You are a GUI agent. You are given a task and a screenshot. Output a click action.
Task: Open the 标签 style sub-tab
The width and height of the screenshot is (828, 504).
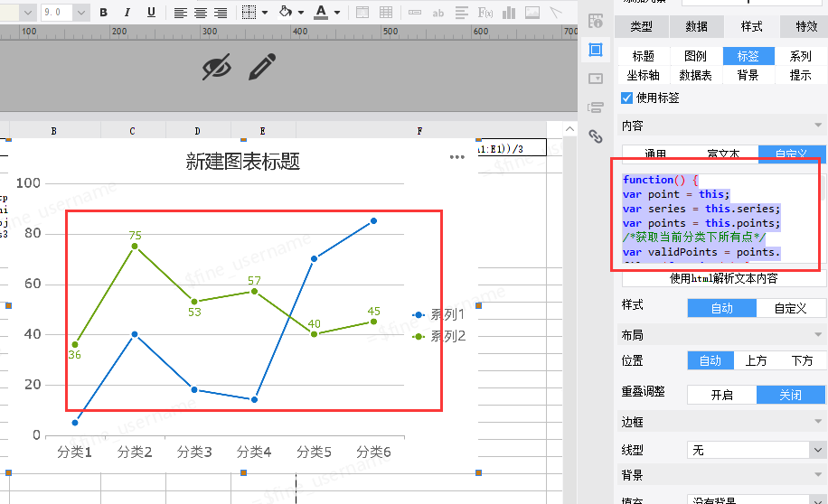[x=748, y=56]
